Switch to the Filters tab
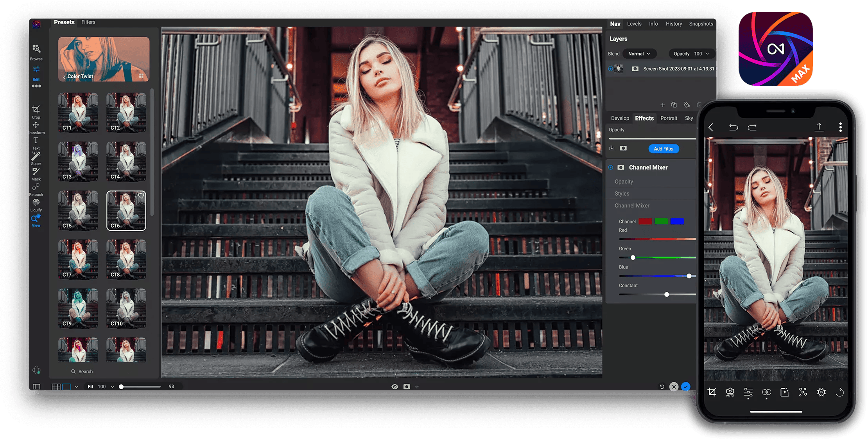Viewport: 868px width, 439px height. (88, 22)
